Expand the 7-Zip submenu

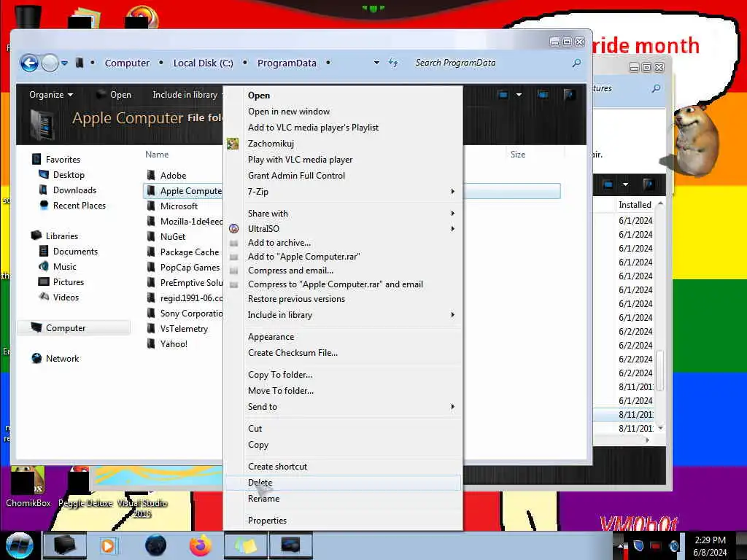point(343,192)
